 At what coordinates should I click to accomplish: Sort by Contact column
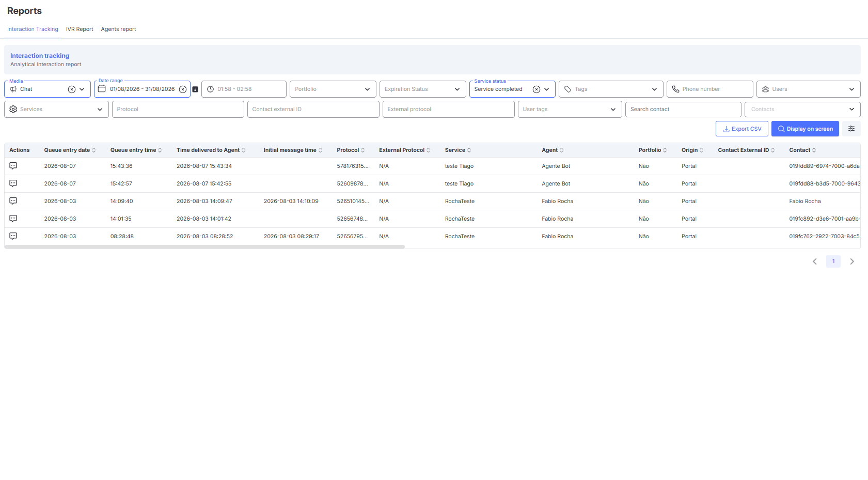point(814,150)
